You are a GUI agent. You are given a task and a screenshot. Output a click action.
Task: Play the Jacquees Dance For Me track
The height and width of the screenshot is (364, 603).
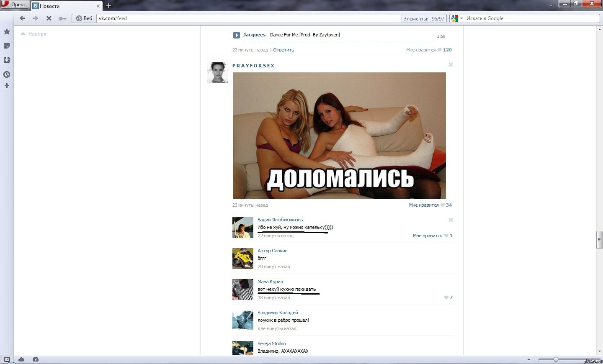coord(237,35)
